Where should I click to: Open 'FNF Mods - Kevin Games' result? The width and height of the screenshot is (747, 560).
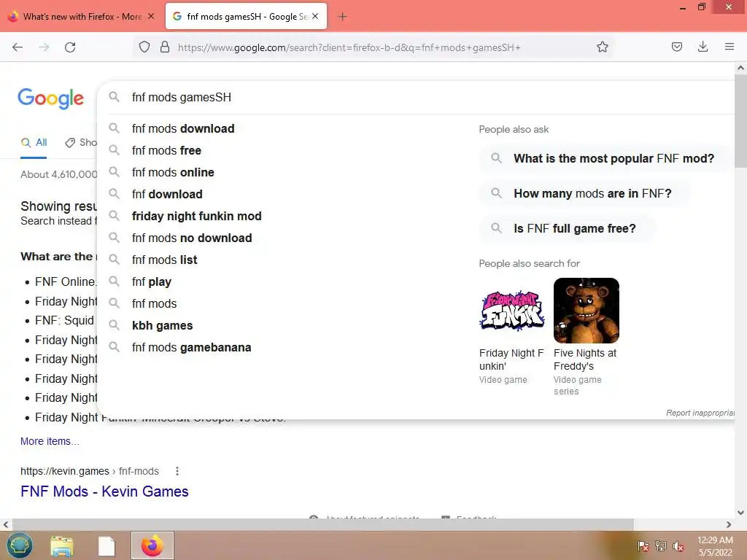tap(104, 491)
